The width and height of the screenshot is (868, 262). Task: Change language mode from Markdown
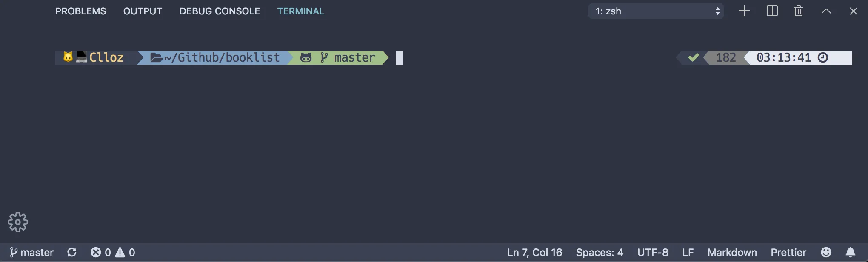(x=732, y=252)
